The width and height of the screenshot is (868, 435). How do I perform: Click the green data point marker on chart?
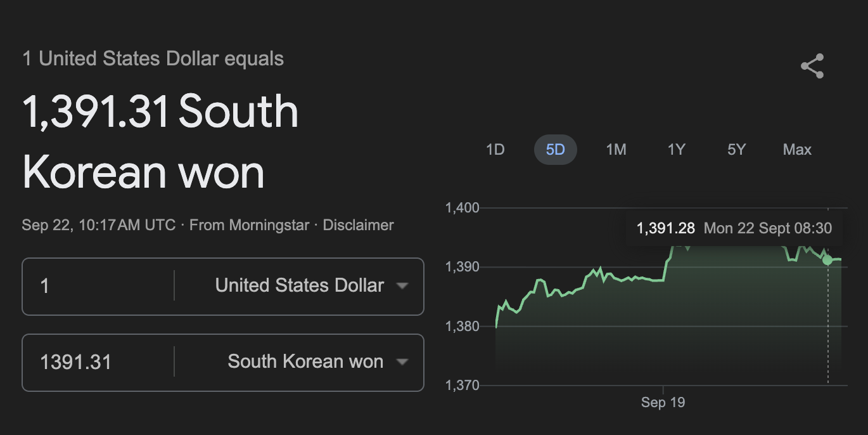827,260
